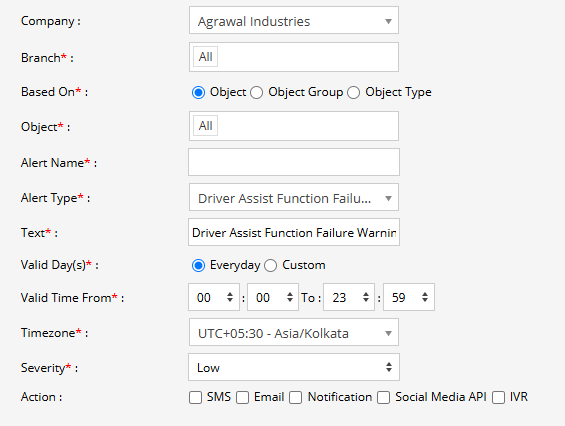
Task: Click the Text field containing Driver Assist warning
Action: point(294,232)
